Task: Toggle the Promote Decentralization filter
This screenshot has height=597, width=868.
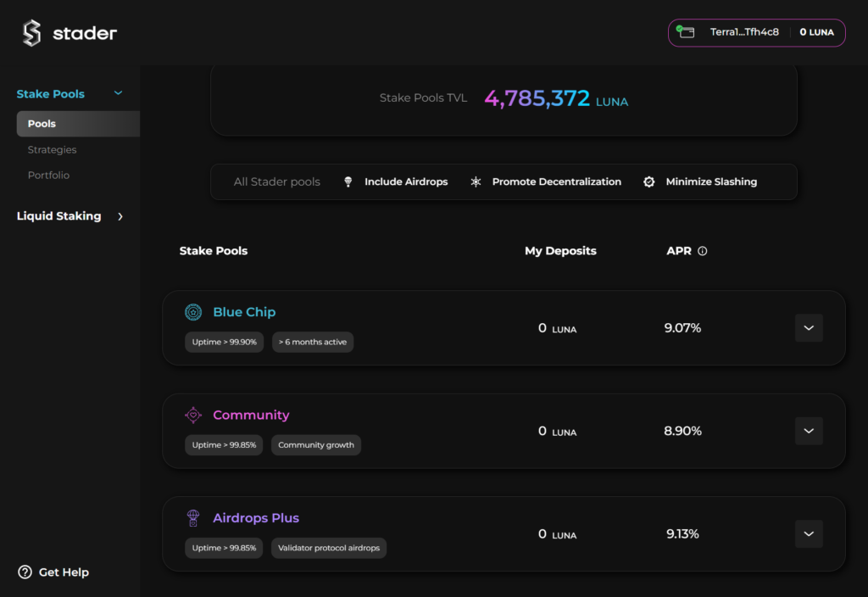Action: (556, 181)
